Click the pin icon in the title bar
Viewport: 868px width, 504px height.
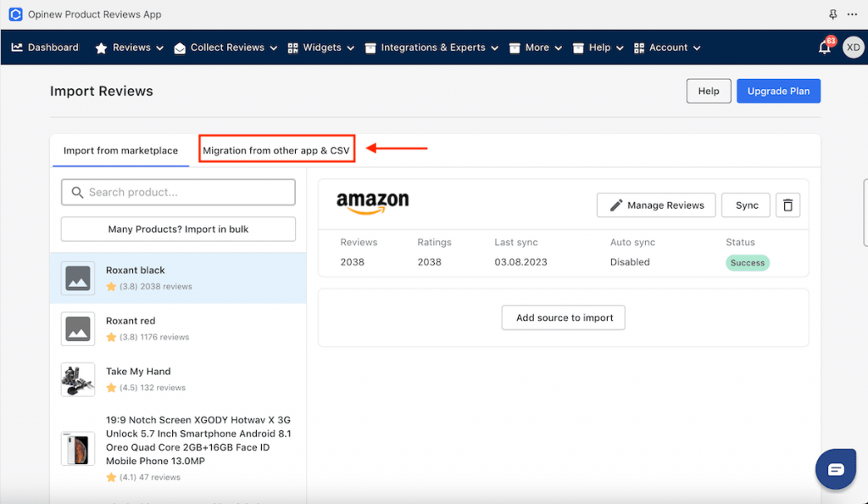pyautogui.click(x=832, y=14)
